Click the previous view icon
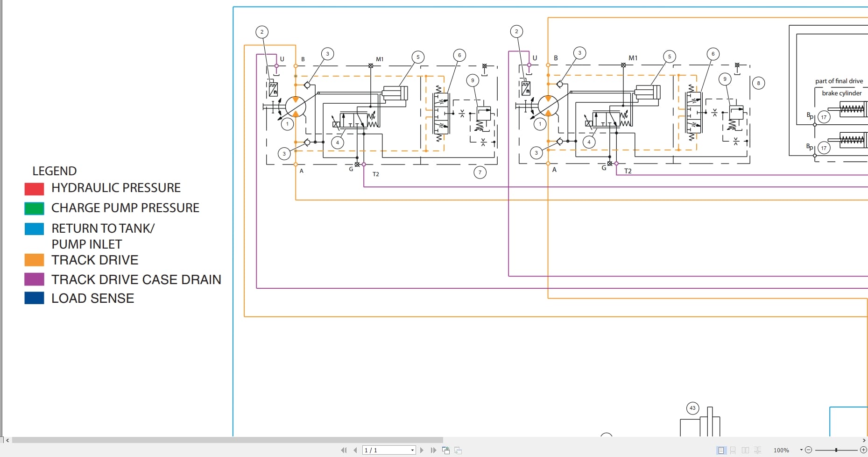This screenshot has width=868, height=457. tap(446, 450)
